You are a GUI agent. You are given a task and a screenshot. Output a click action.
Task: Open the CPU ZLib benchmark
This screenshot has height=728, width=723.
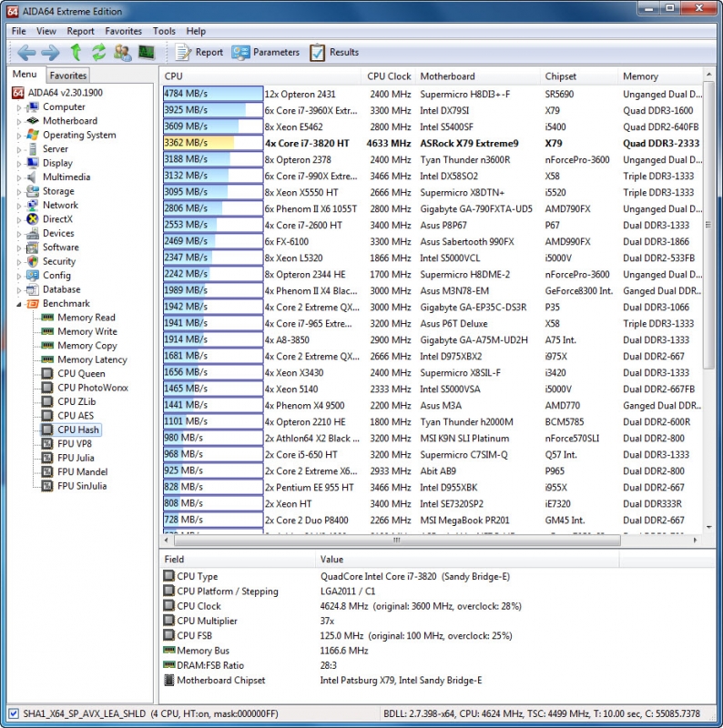click(x=76, y=401)
